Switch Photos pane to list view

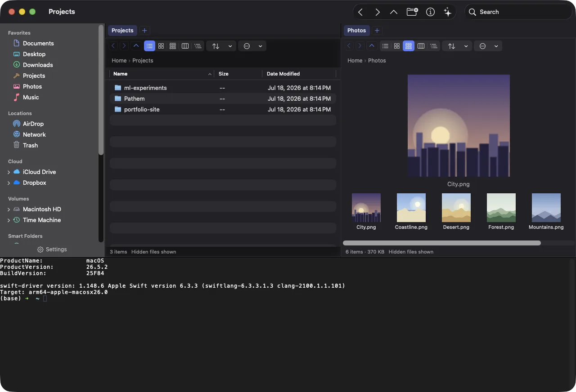tap(385, 46)
